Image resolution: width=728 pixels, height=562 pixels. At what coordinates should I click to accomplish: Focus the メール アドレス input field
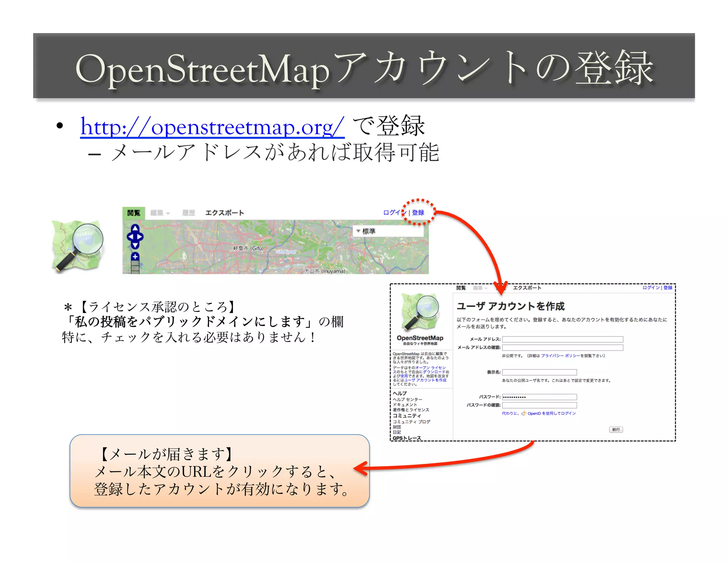(562, 339)
